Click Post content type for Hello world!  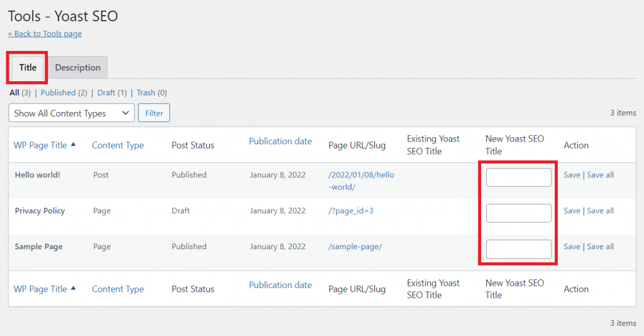(101, 175)
